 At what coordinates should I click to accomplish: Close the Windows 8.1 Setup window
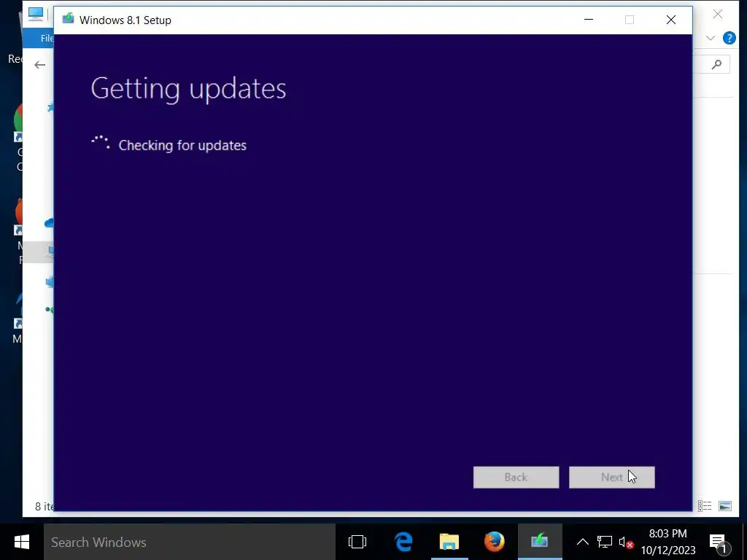point(671,20)
